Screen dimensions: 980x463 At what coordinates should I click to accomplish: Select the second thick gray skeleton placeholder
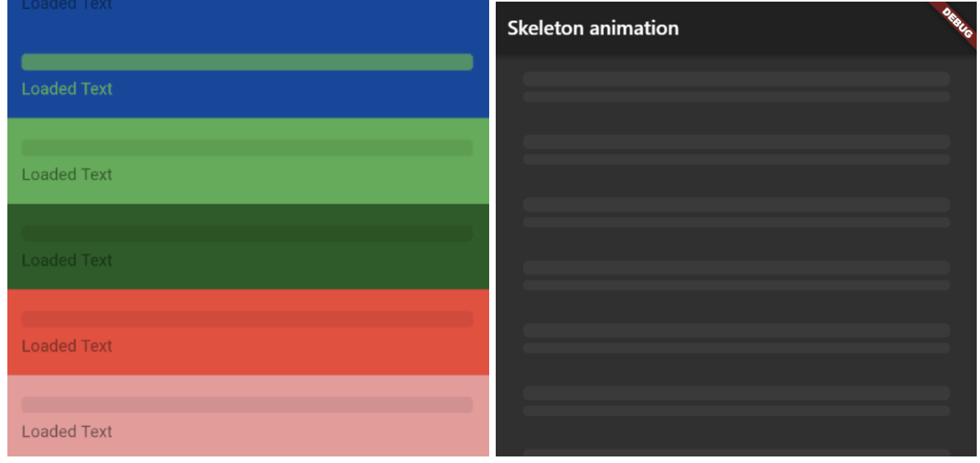click(736, 142)
